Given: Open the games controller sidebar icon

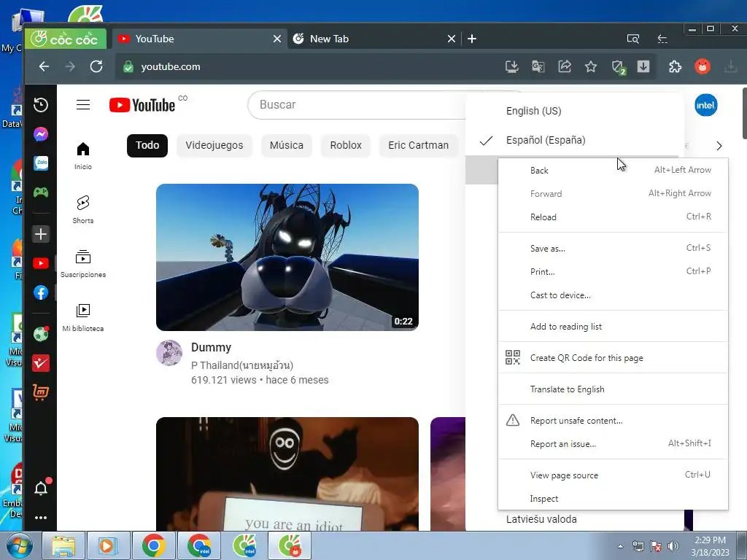Looking at the screenshot, I should tap(41, 192).
